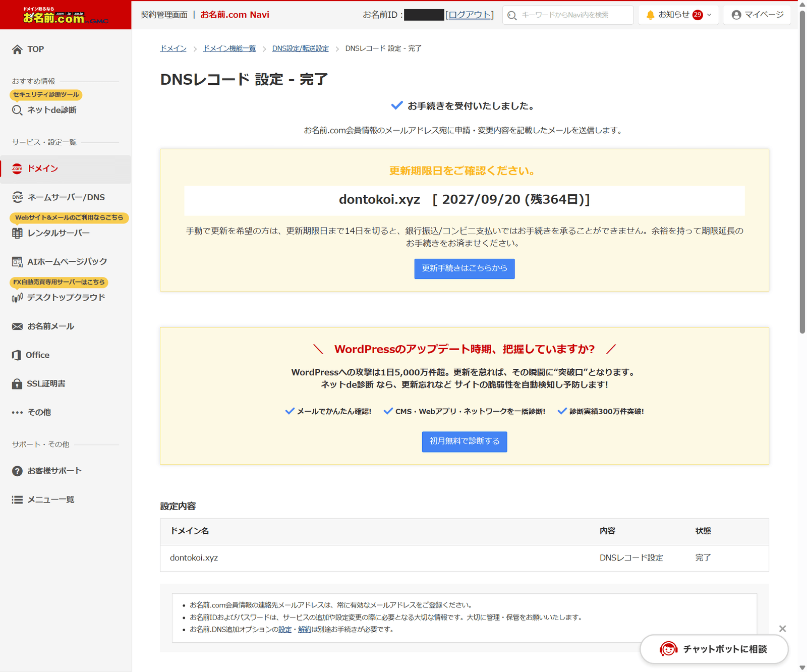Close the chatbot popup with X

coord(782,629)
